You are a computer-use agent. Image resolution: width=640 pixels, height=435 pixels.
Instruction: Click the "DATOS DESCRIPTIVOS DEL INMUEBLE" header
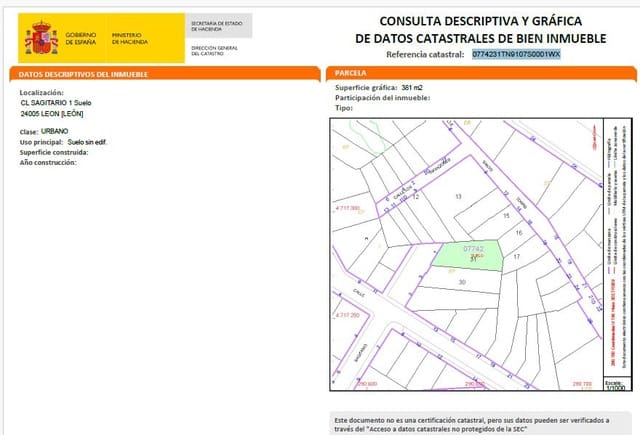[x=83, y=74]
